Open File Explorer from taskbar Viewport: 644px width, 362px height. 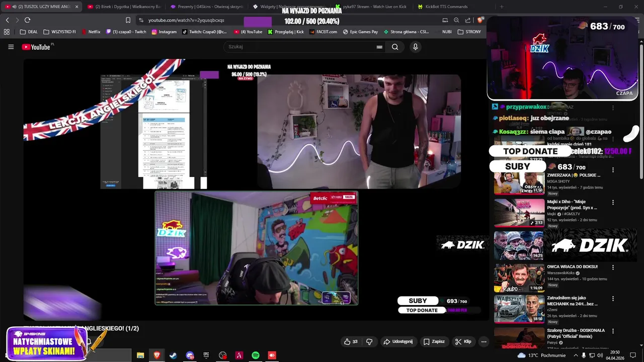[140, 355]
